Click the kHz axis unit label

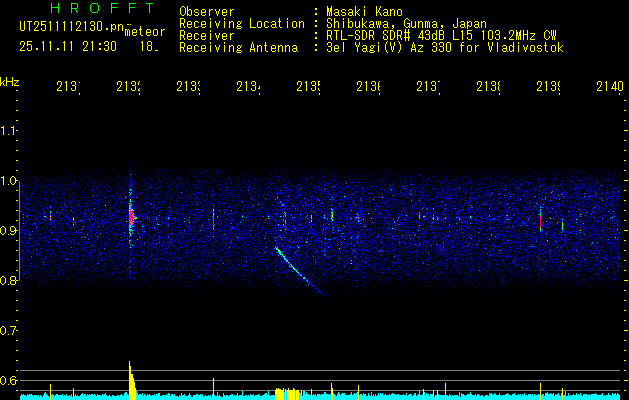click(x=9, y=82)
